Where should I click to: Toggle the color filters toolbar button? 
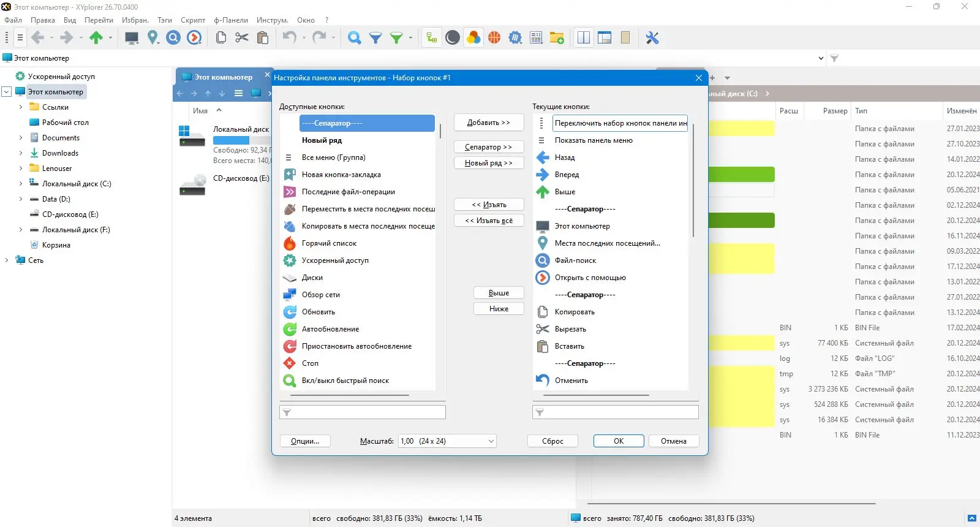point(473,38)
